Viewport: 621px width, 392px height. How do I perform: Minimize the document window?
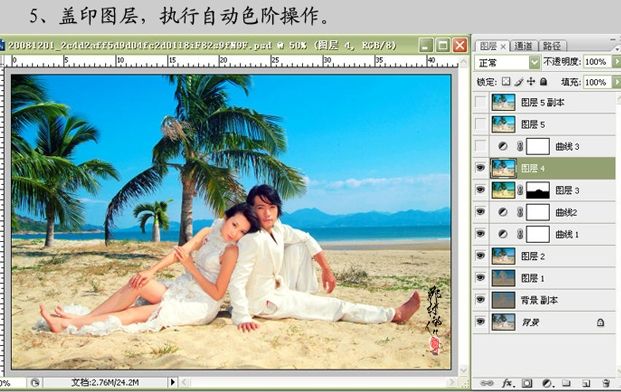[x=426, y=45]
